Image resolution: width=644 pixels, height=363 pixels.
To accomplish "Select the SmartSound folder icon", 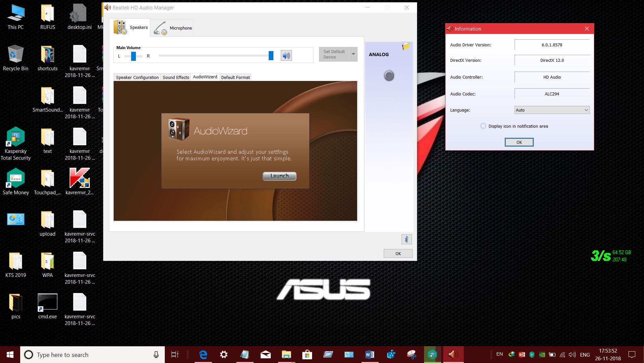I will click(x=47, y=100).
